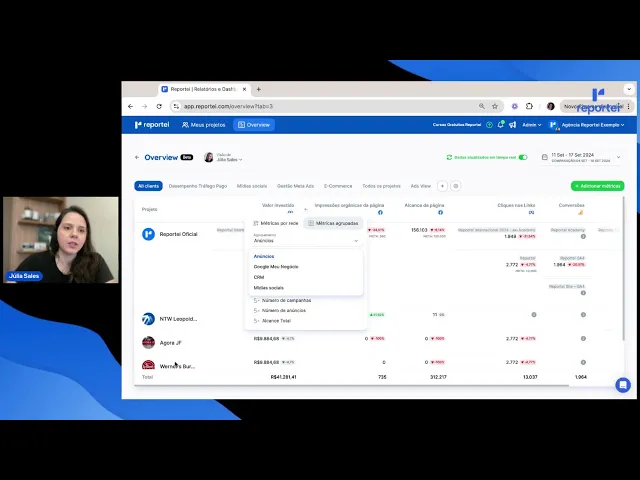Click the NTW Leopold project logo
The height and width of the screenshot is (480, 640).
(x=149, y=319)
